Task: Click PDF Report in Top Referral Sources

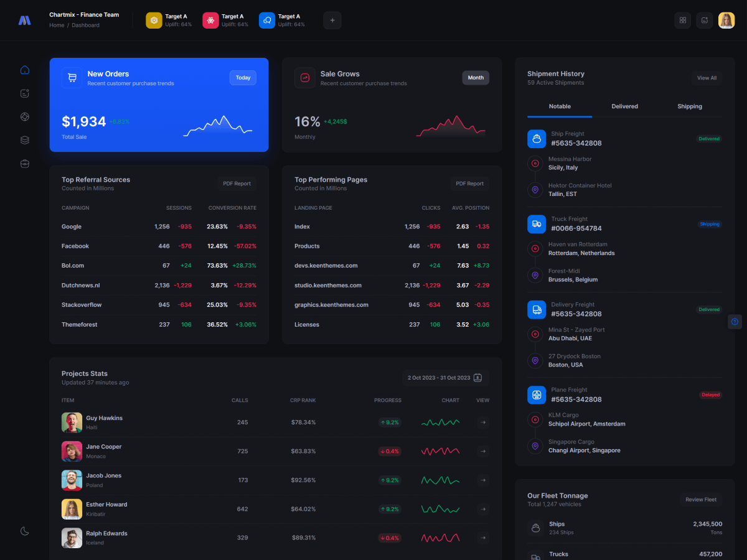Action: (237, 184)
